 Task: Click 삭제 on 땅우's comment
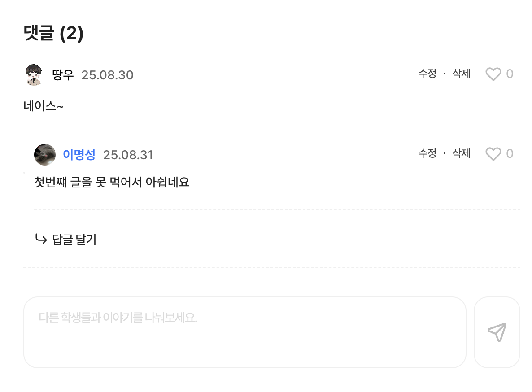click(461, 74)
